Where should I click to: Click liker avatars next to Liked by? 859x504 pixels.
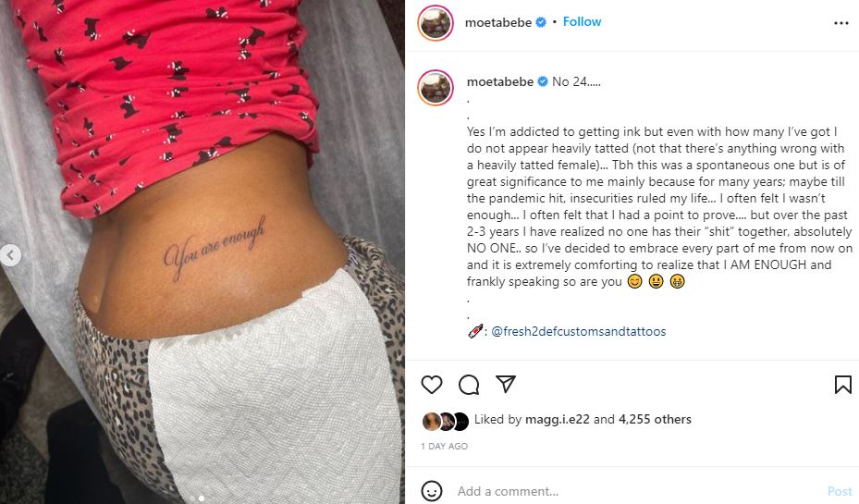(x=446, y=422)
